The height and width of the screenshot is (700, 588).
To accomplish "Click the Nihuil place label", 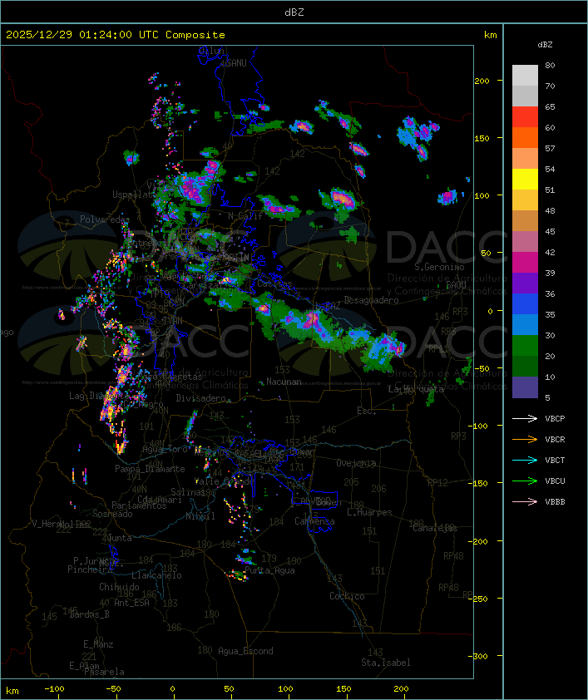I will [200, 516].
